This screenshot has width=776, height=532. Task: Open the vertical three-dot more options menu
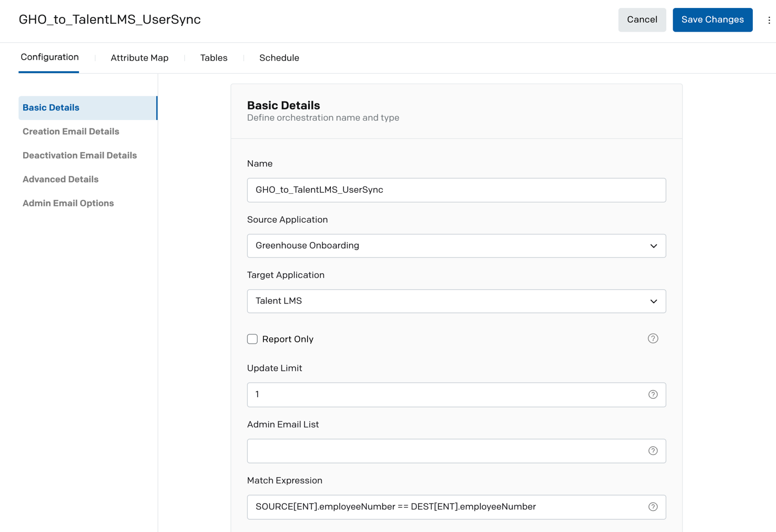coord(769,20)
